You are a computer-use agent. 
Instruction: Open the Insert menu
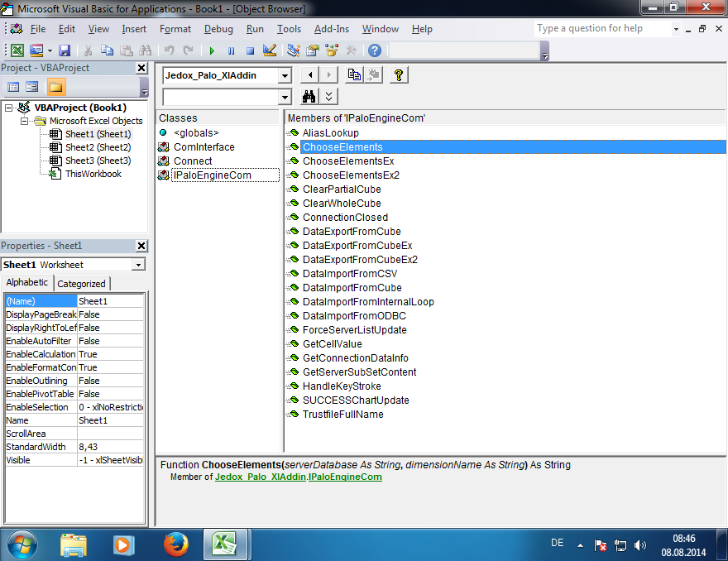[x=134, y=29]
